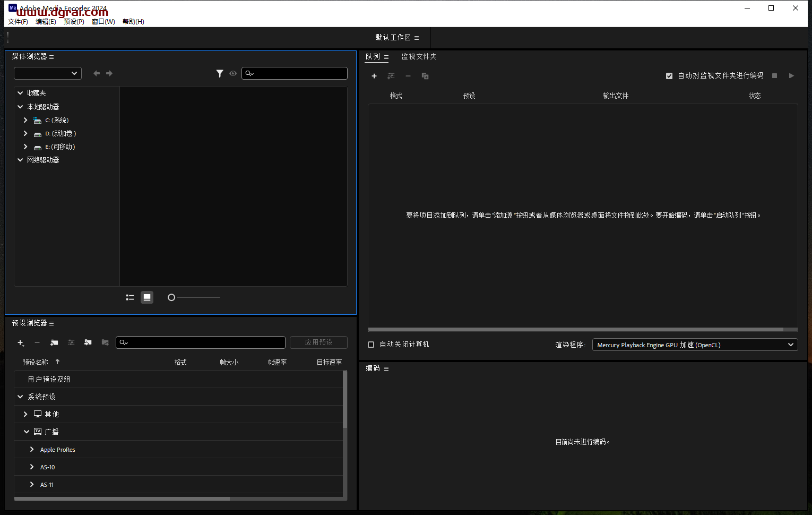Sort presets by 帧速率 column header

[x=278, y=362]
